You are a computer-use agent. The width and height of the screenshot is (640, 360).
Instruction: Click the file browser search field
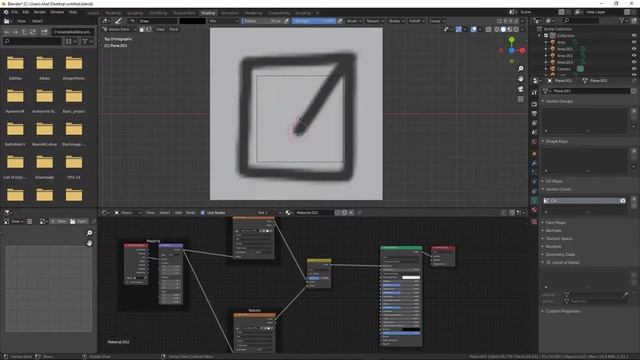click(32, 41)
